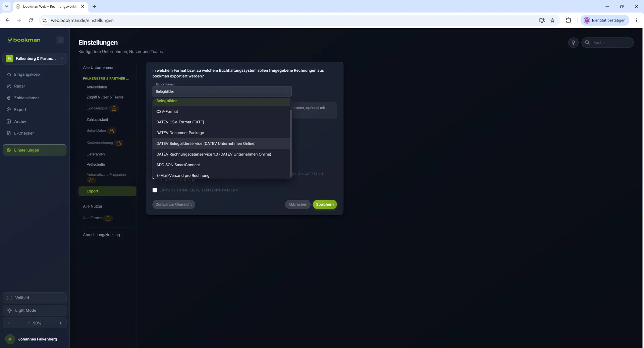Decrease zoom with the minus icon
The height and width of the screenshot is (348, 644).
pos(9,323)
